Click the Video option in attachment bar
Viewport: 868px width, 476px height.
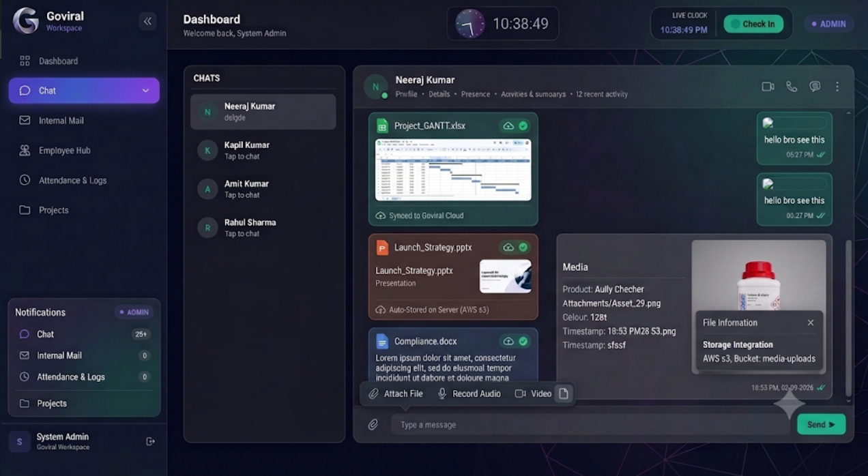point(533,393)
